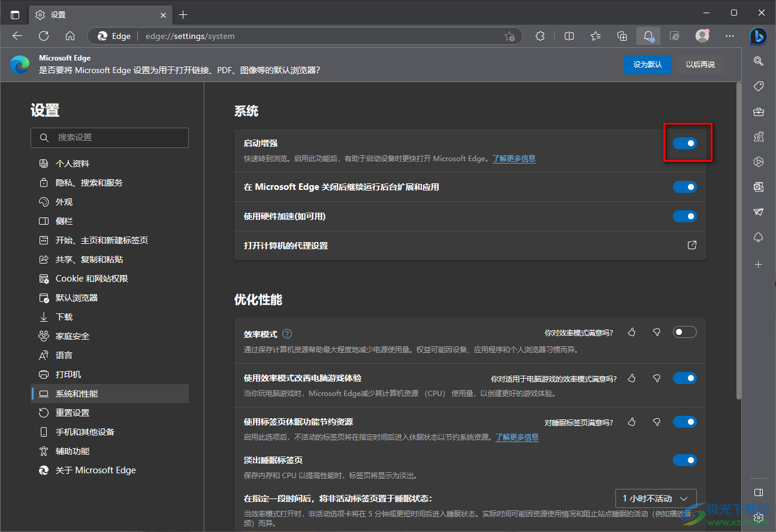
Task: Open the tools briefcase sidebar icon
Action: coord(759,111)
